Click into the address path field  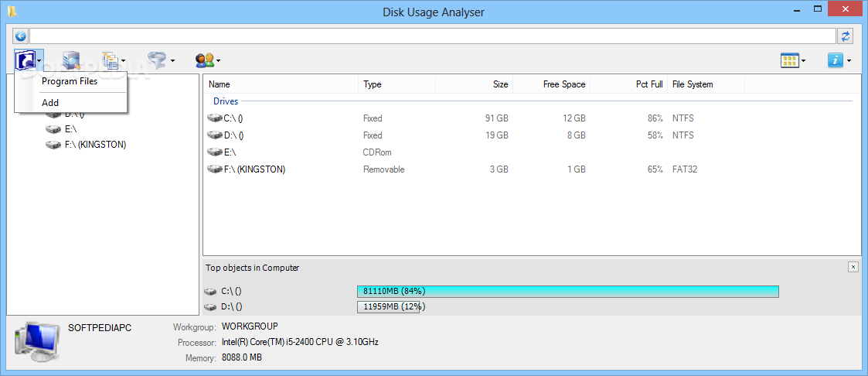[432, 36]
